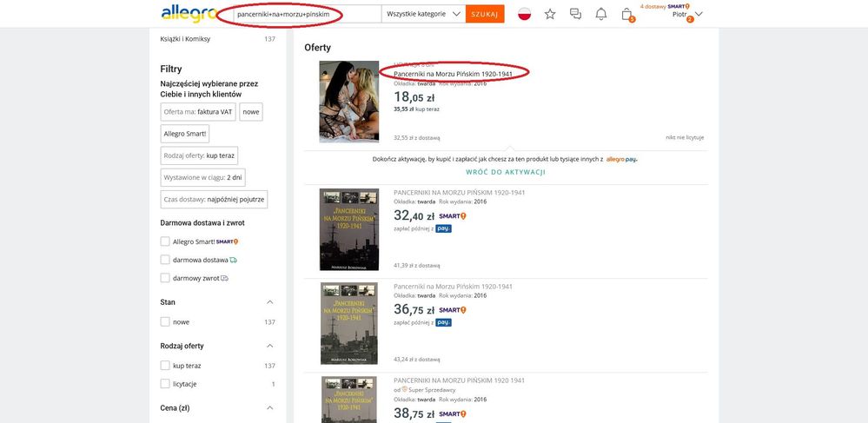Image resolution: width=868 pixels, height=423 pixels.
Task: Open notifications bell icon
Action: (601, 15)
